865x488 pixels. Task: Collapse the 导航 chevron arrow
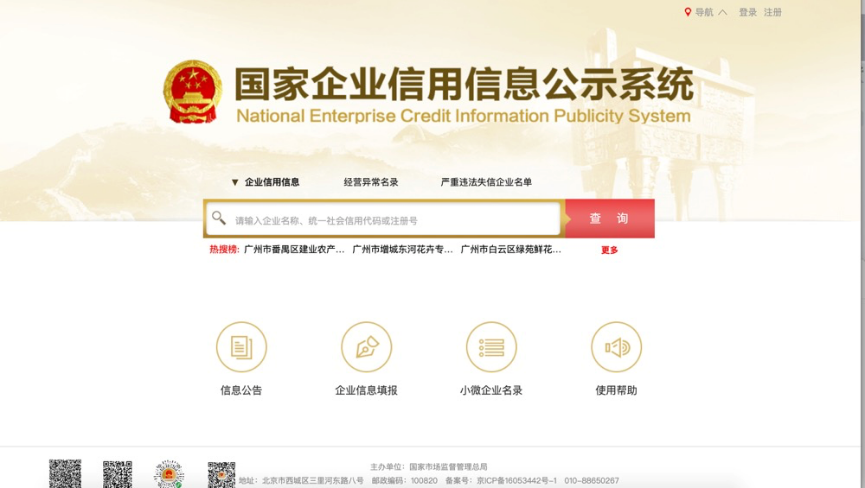(x=723, y=12)
